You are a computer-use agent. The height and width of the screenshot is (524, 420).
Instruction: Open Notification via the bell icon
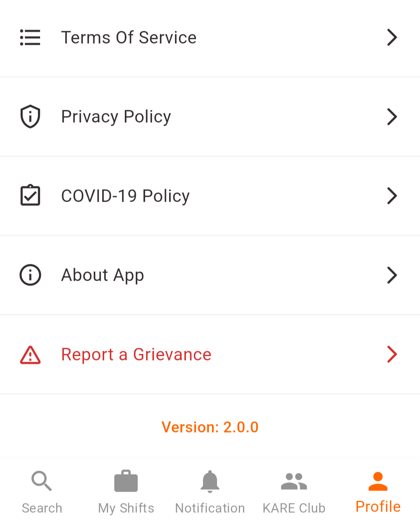coord(210,482)
